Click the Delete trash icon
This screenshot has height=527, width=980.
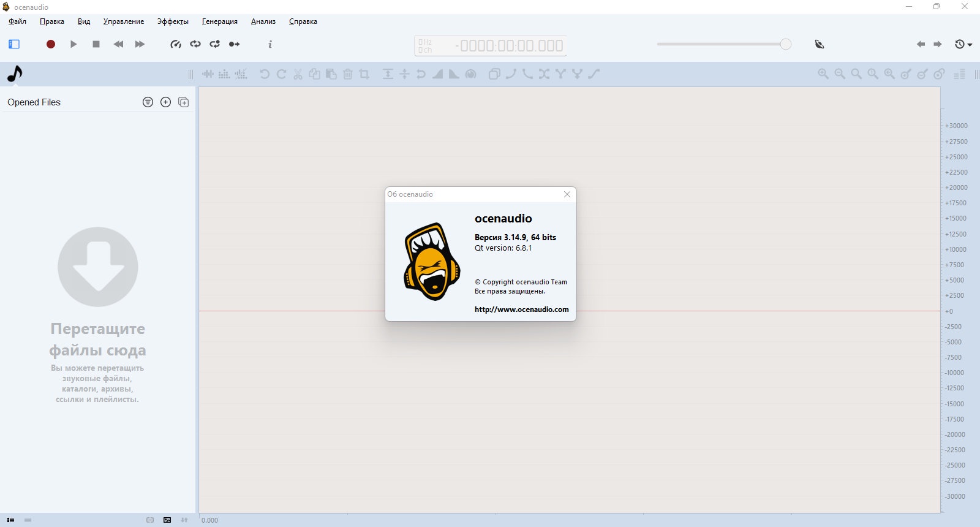tap(348, 74)
